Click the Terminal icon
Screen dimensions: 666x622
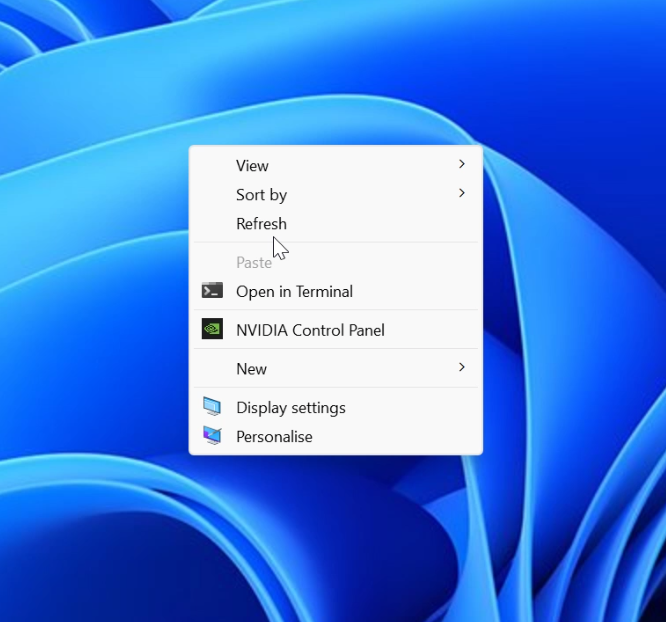click(x=212, y=290)
